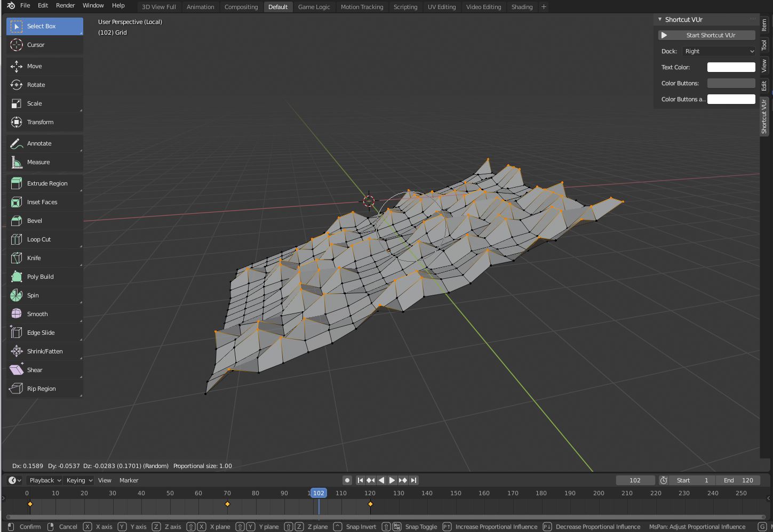Expand the Keying dropdown
Viewport: 773px width, 532px height.
(x=79, y=480)
